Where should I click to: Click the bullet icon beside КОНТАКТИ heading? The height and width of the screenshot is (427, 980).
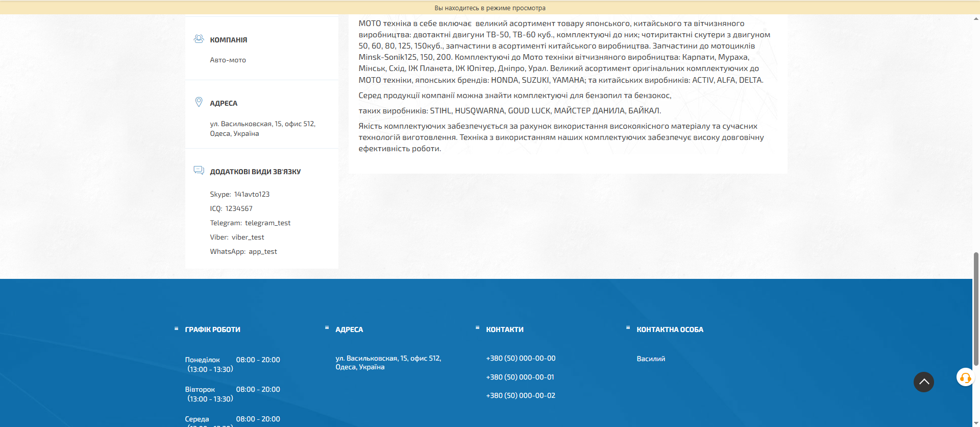[x=477, y=328]
